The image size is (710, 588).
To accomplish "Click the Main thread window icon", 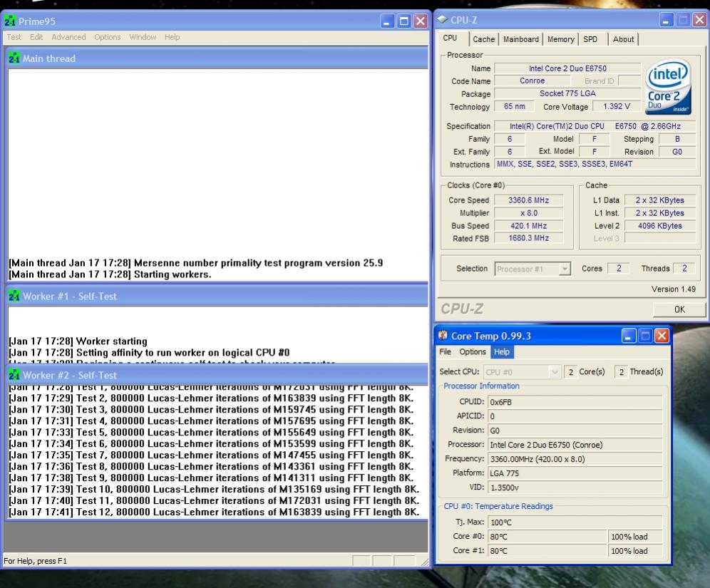I will [14, 58].
